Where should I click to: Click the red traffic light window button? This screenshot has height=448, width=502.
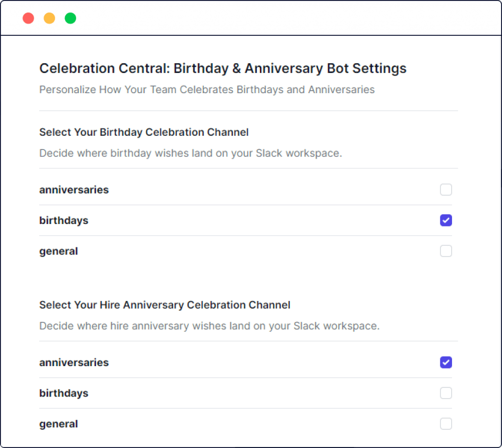point(28,18)
